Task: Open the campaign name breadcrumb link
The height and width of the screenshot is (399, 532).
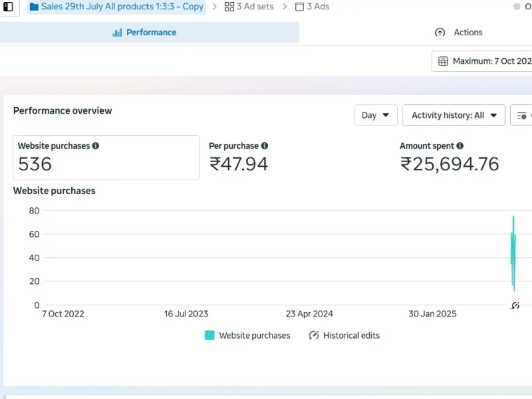Action: [x=122, y=7]
